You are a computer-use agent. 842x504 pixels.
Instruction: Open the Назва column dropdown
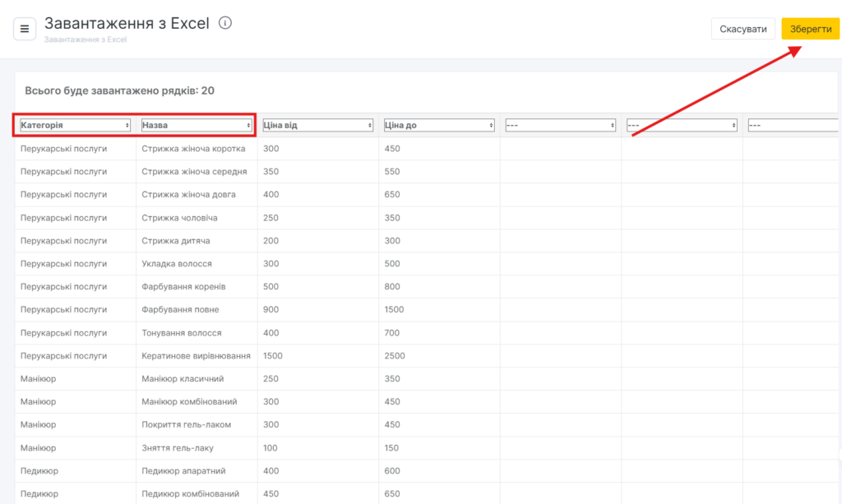pyautogui.click(x=197, y=125)
